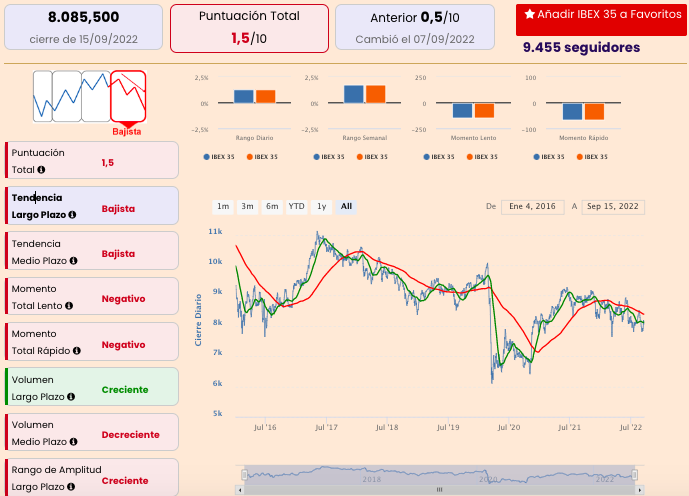Click the 9.455 seguidores text
Screen dimensions: 689x496
point(581,47)
